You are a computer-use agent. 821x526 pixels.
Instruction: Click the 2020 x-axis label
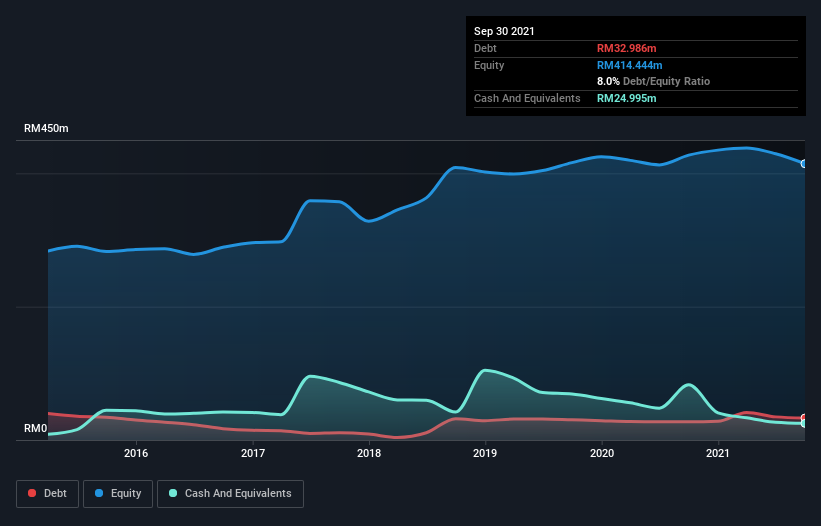point(602,453)
